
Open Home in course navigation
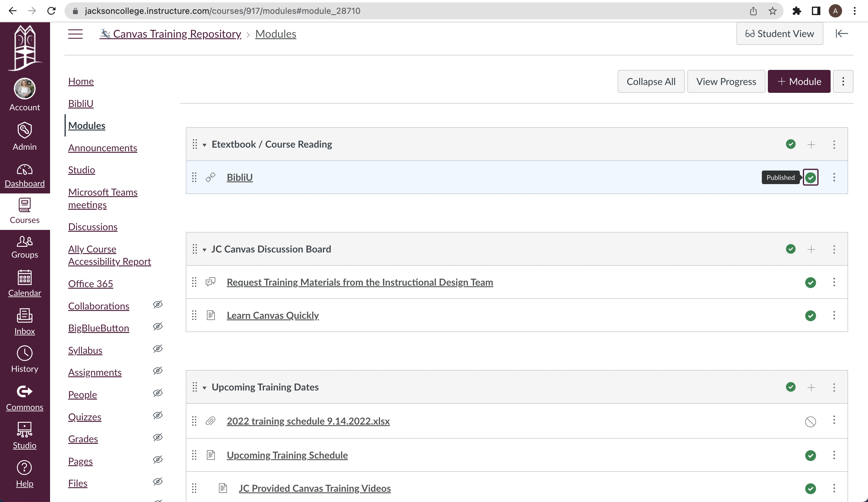[x=81, y=81]
